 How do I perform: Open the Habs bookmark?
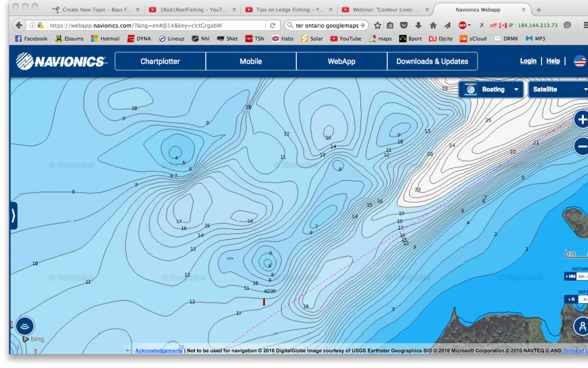283,38
